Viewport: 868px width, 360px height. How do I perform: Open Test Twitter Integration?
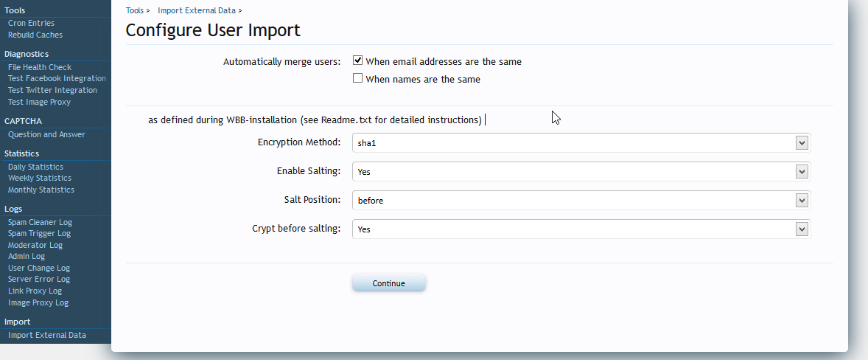click(52, 90)
